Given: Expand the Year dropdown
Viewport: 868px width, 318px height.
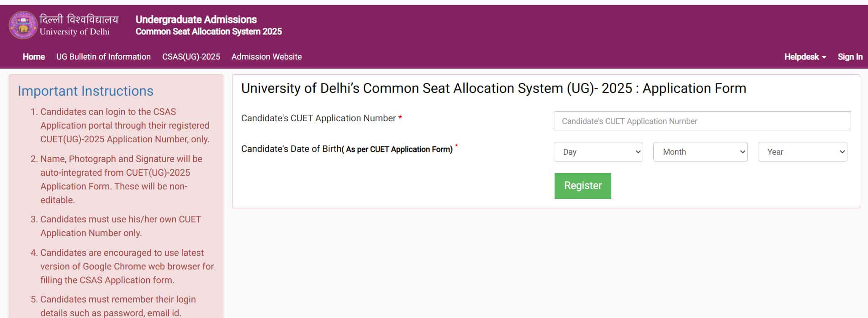Looking at the screenshot, I should click(x=802, y=152).
